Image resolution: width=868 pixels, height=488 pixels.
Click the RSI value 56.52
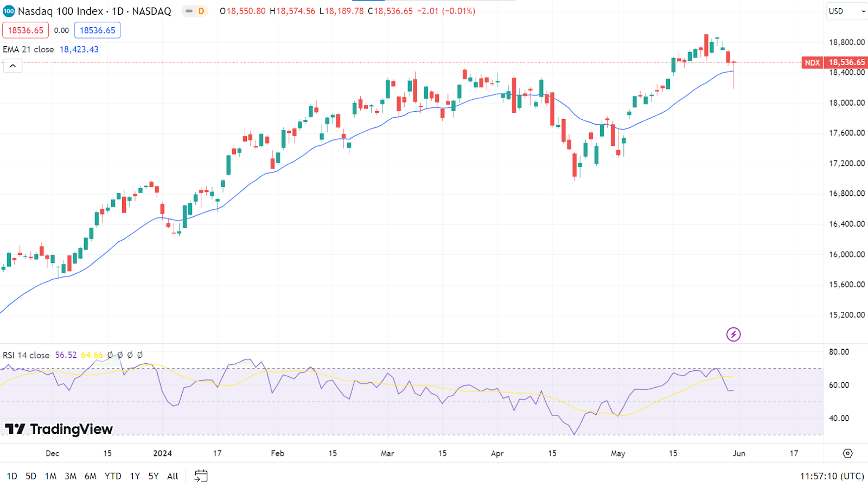(x=66, y=355)
